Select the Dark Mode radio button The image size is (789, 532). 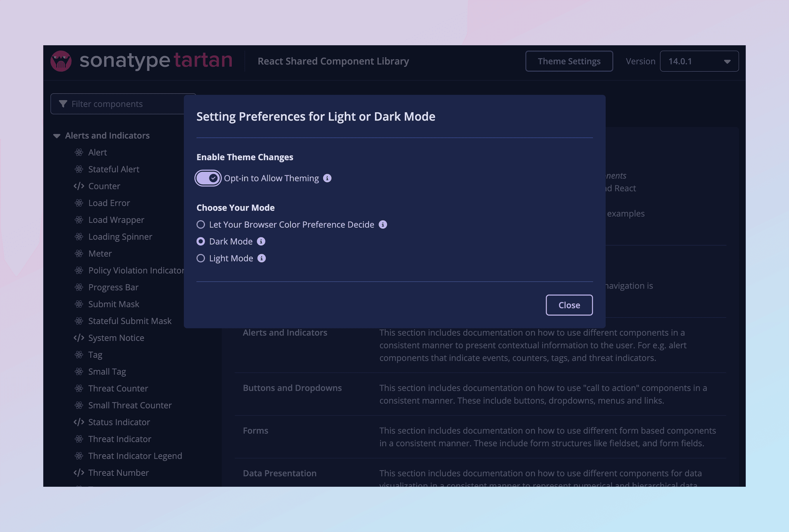tap(201, 241)
